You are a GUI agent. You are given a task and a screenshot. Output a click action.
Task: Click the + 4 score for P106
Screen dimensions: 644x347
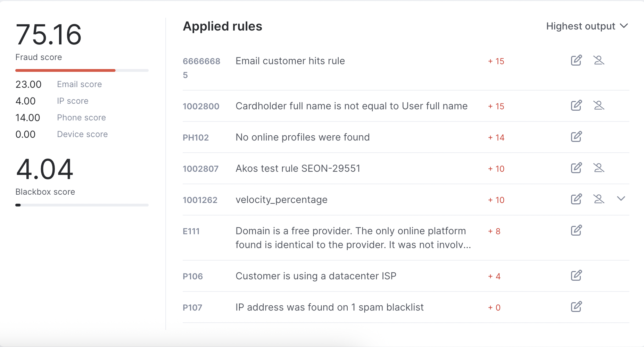coord(494,276)
